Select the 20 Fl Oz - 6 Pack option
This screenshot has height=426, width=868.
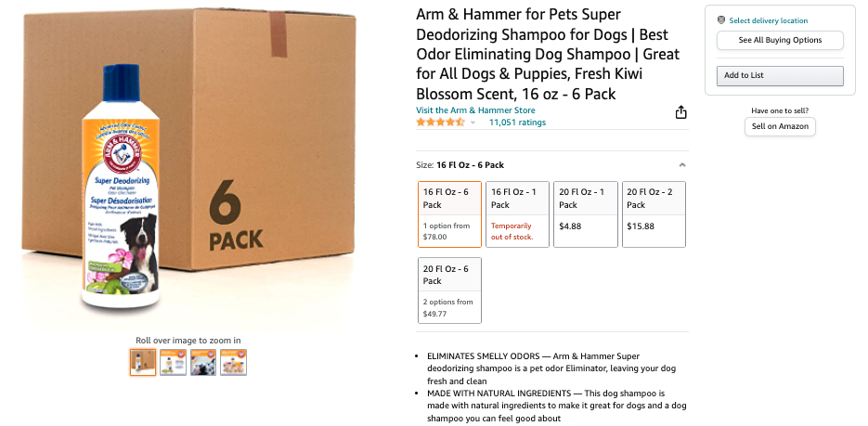(x=449, y=290)
